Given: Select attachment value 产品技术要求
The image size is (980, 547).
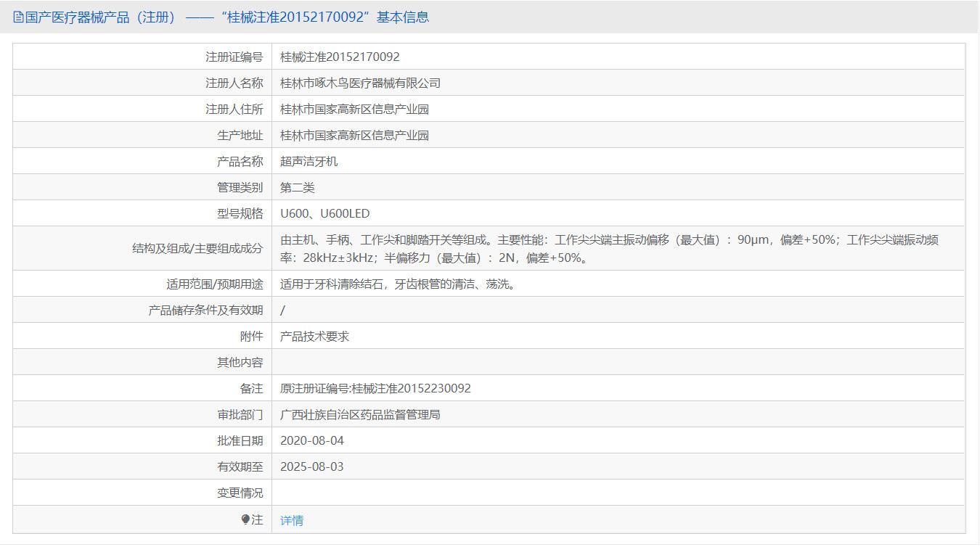Looking at the screenshot, I should click(x=315, y=336).
